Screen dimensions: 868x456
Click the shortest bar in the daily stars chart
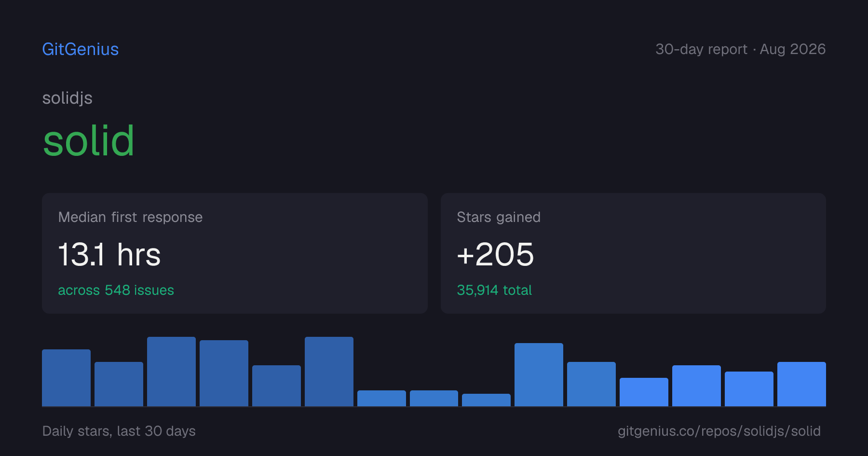[x=486, y=400]
